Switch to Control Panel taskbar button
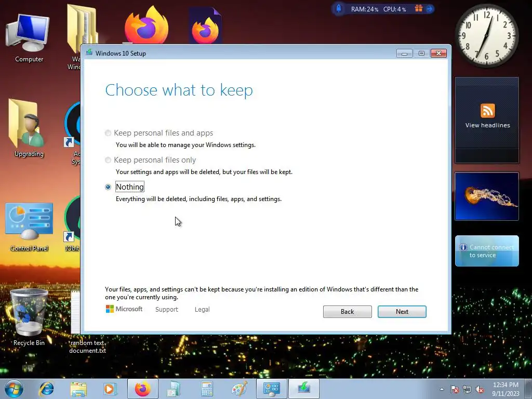Viewport: 532px width, 399px height. point(271,389)
